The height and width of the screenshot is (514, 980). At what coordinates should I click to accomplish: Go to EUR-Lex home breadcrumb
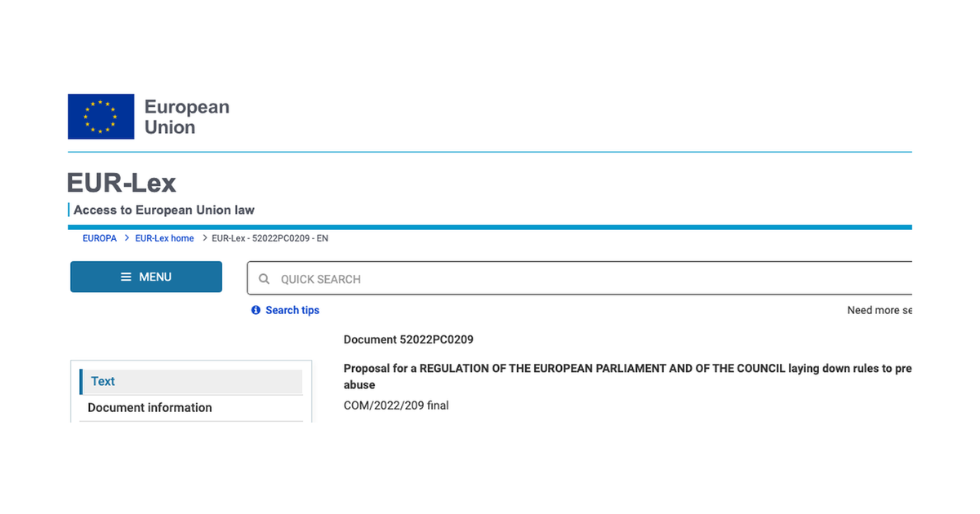pos(165,238)
